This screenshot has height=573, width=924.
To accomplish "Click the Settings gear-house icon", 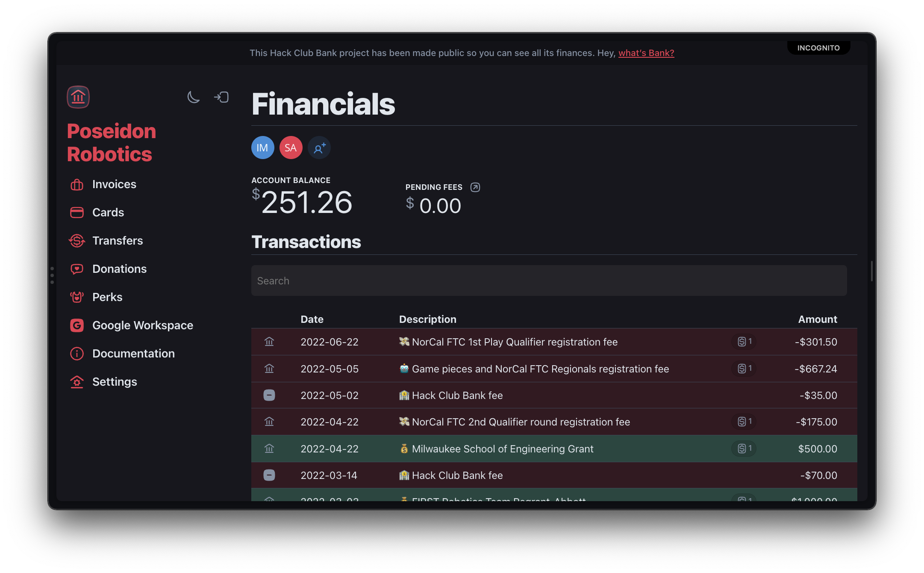I will [77, 382].
